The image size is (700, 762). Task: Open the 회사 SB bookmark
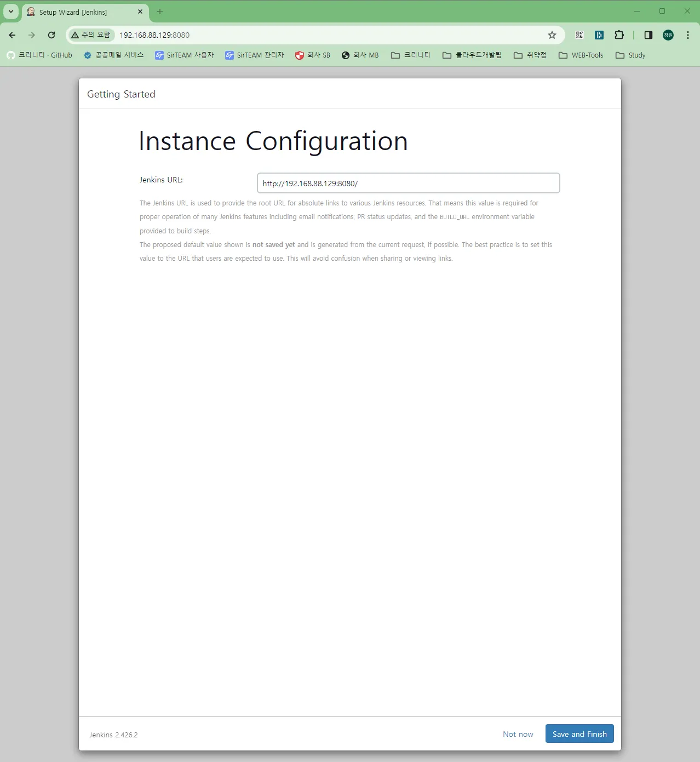(x=313, y=55)
